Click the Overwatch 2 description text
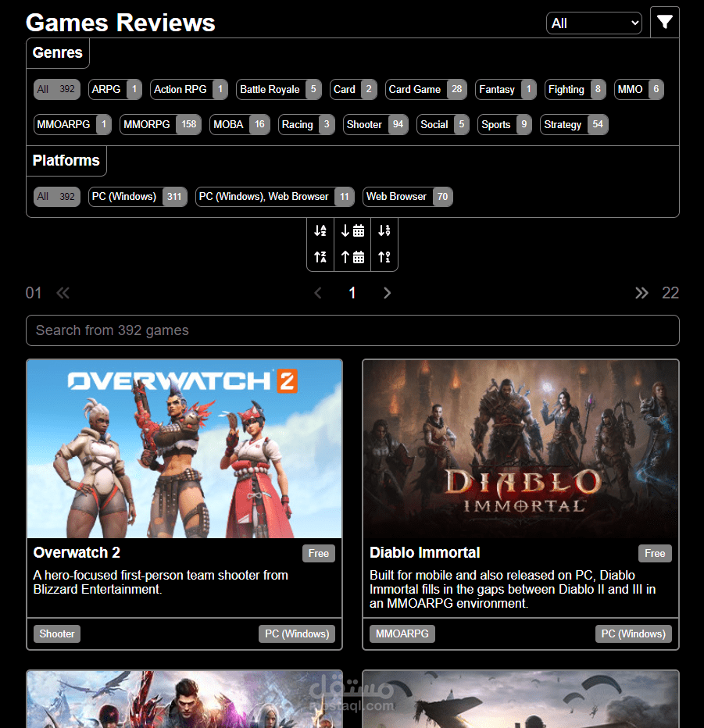This screenshot has width=704, height=728. point(161,582)
